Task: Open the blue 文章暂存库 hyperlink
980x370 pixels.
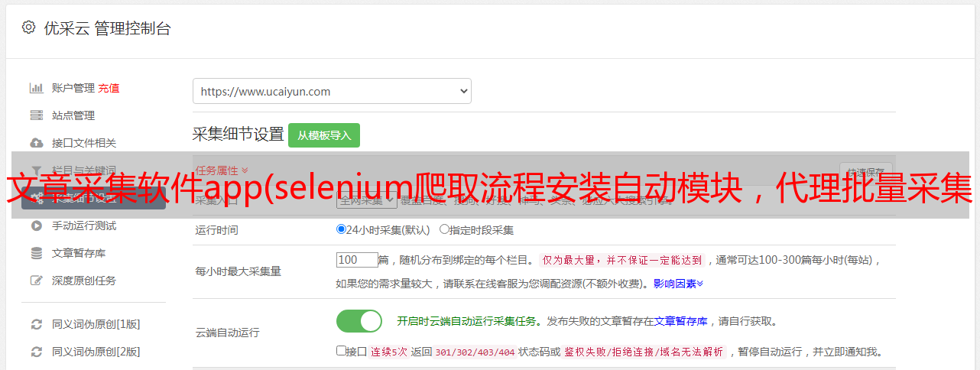Action: click(x=681, y=322)
